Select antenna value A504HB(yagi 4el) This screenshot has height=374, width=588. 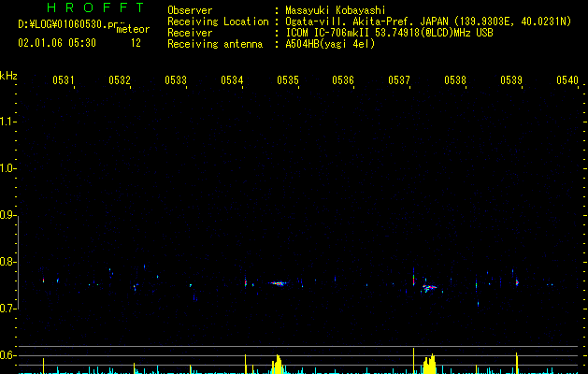coord(330,44)
